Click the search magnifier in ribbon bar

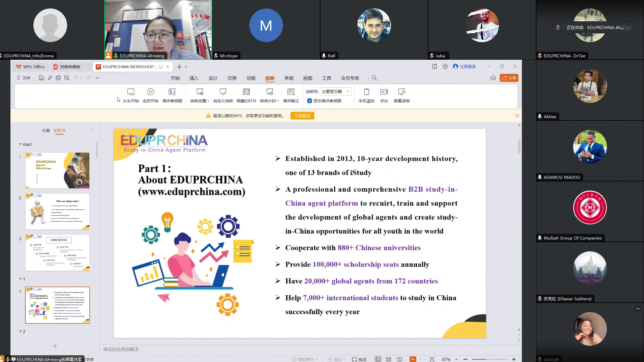click(x=374, y=78)
